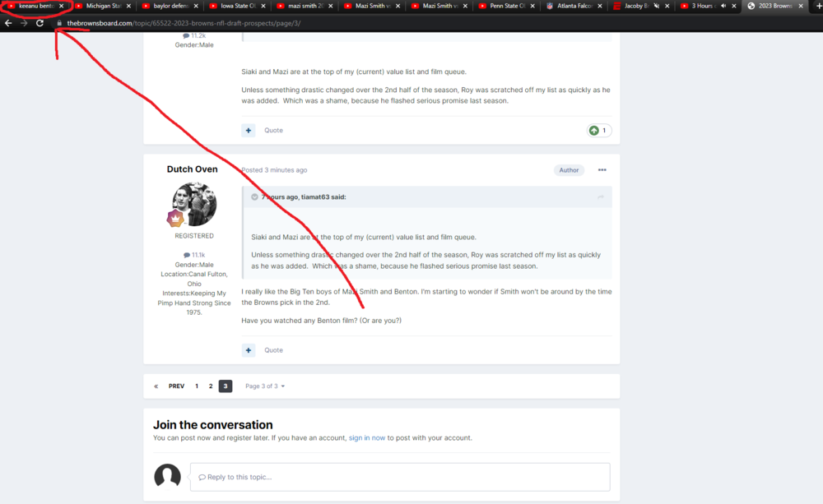823x504 pixels.
Task: Click the Author badge on Dutch Oven's post
Action: pyautogui.click(x=569, y=170)
